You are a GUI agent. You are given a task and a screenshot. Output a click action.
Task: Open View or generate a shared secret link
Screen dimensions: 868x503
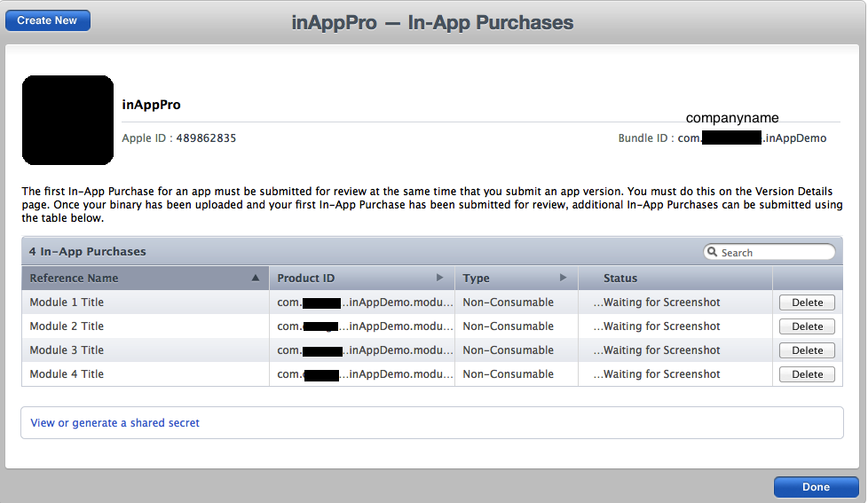click(x=114, y=423)
